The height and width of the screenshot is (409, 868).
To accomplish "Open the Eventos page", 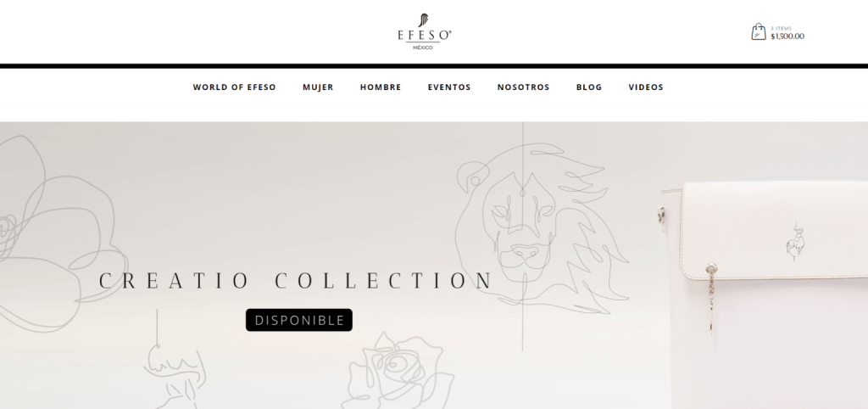I will point(449,87).
